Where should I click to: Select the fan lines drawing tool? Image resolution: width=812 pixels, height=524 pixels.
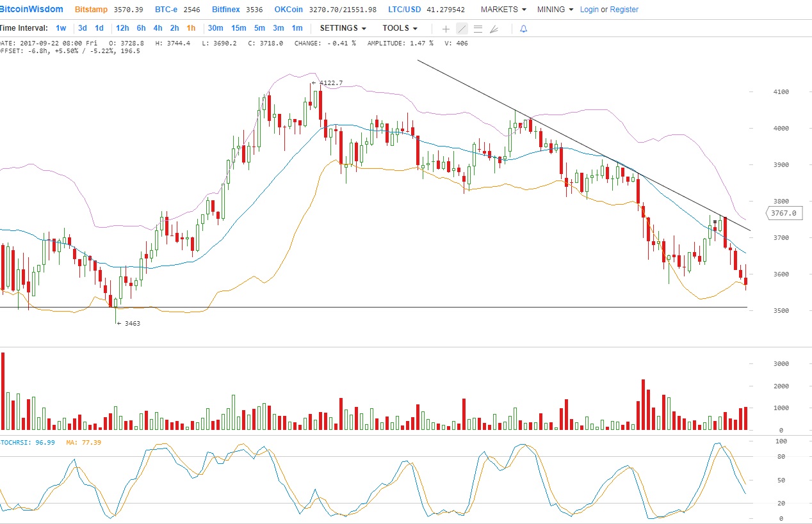pos(494,29)
